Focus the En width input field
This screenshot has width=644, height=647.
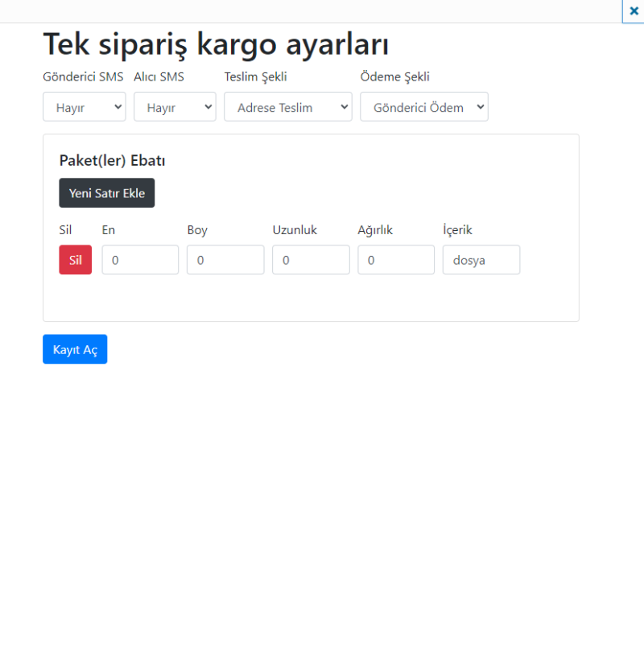point(140,260)
